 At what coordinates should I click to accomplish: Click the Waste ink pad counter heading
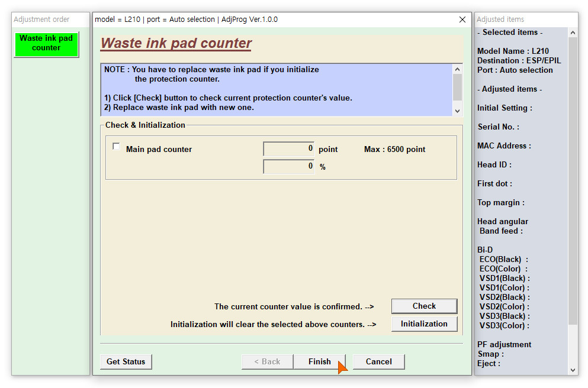pos(176,43)
